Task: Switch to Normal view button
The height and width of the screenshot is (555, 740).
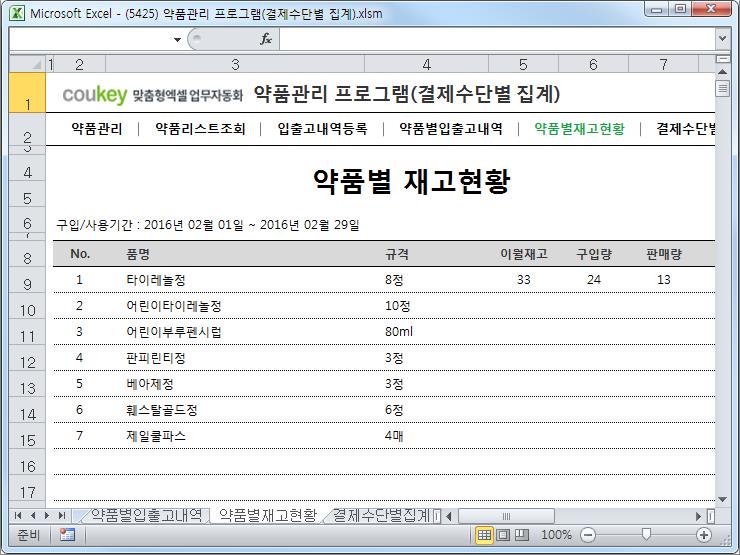Action: pyautogui.click(x=484, y=535)
